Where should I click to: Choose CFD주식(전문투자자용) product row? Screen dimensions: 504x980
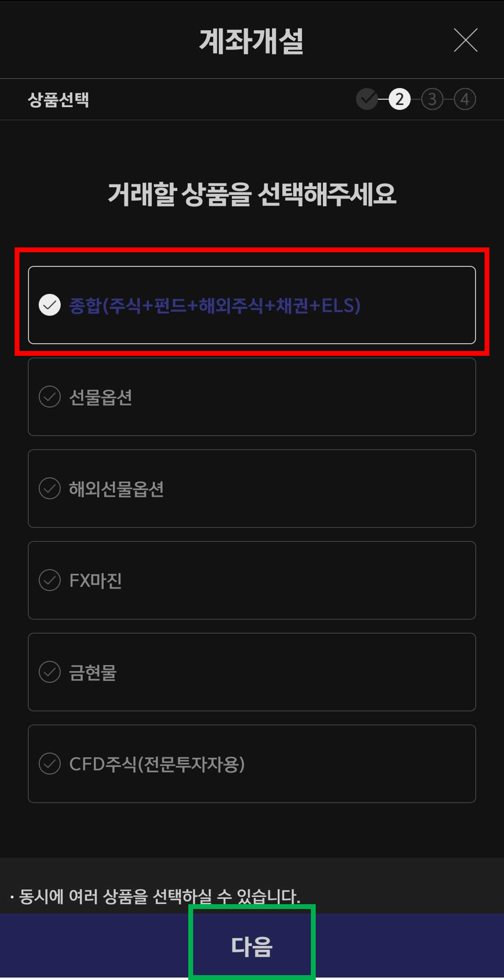pyautogui.click(x=252, y=764)
